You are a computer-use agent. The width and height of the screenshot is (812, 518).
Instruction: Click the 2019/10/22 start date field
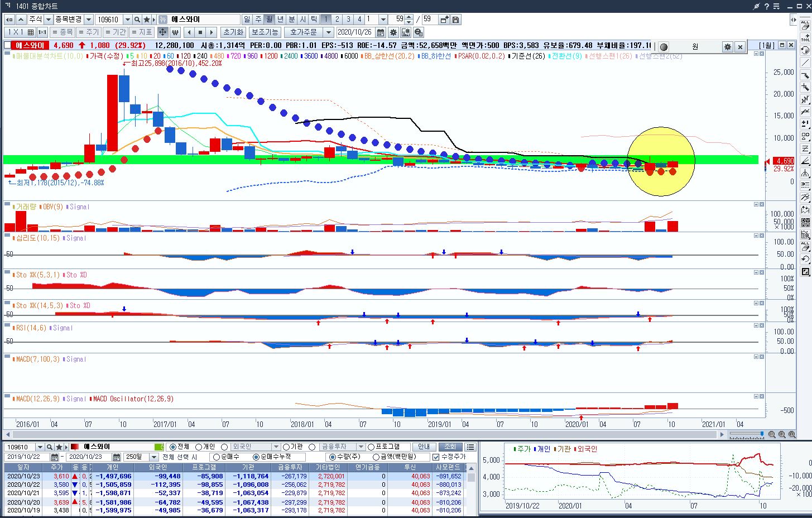coord(28,457)
